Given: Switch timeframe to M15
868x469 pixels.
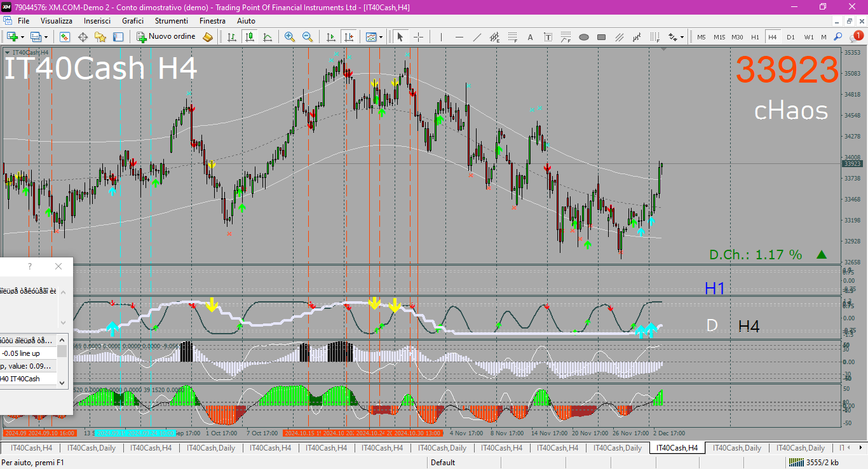Looking at the screenshot, I should pyautogui.click(x=719, y=37).
